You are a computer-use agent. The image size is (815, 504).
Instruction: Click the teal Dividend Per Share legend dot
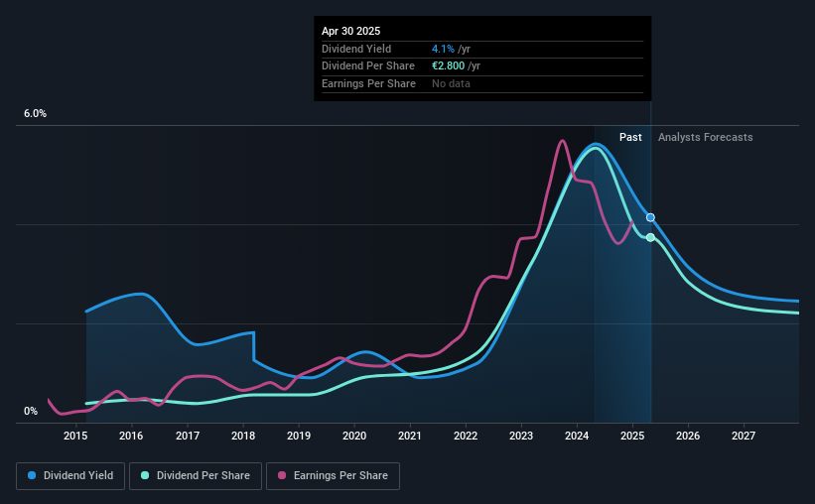click(x=145, y=475)
